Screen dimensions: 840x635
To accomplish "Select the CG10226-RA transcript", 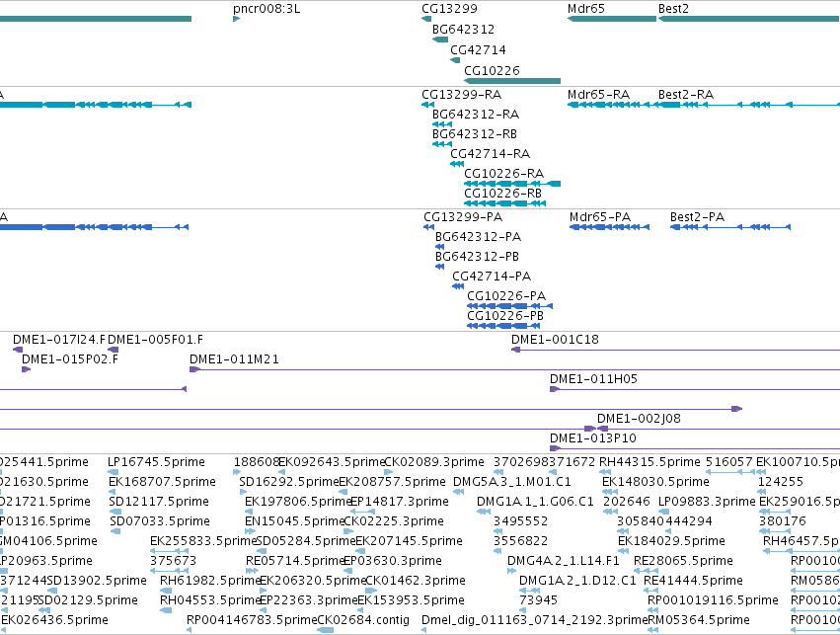I will click(x=512, y=184).
